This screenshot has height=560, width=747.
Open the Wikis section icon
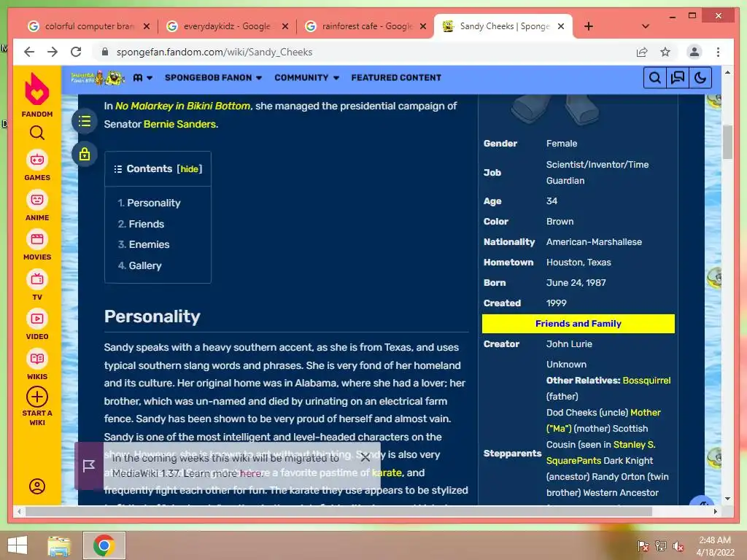tap(37, 359)
